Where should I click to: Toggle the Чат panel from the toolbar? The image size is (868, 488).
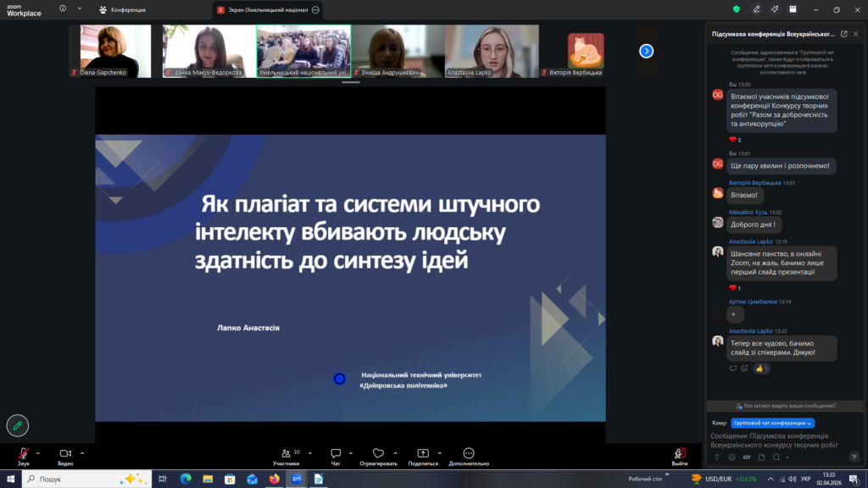336,454
